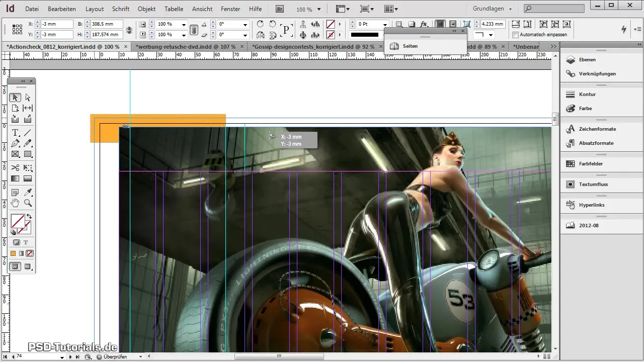
Task: Choose the Gap tool
Action: (28, 108)
